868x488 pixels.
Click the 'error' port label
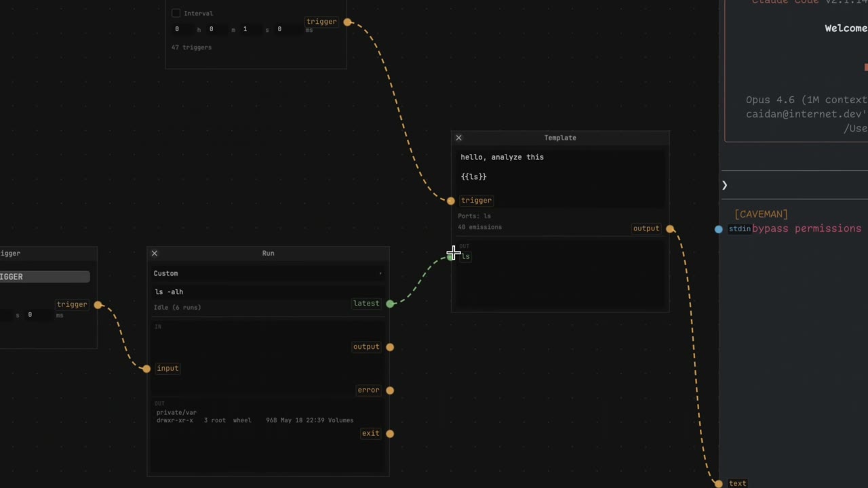pos(368,390)
